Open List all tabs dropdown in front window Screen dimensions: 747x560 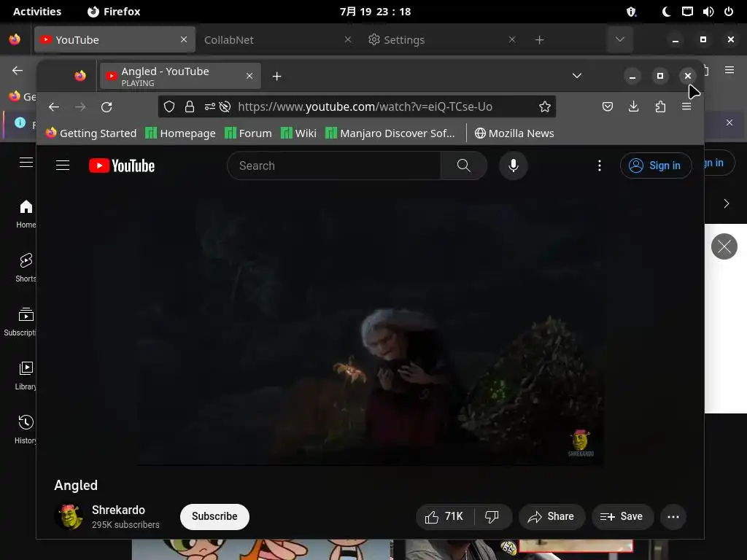click(x=577, y=76)
